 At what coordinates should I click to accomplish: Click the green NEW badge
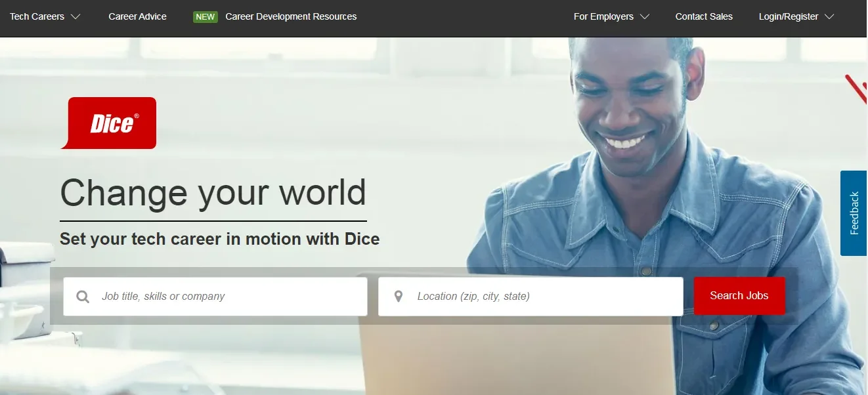click(205, 16)
